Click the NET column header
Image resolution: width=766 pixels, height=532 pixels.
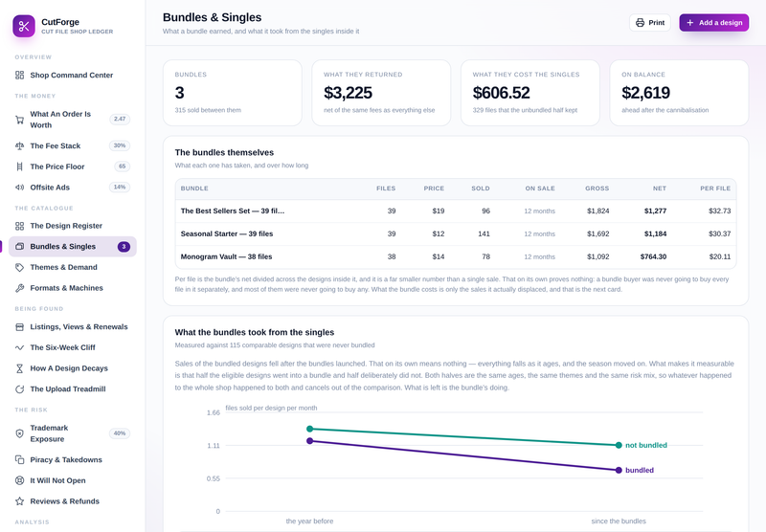pyautogui.click(x=660, y=188)
